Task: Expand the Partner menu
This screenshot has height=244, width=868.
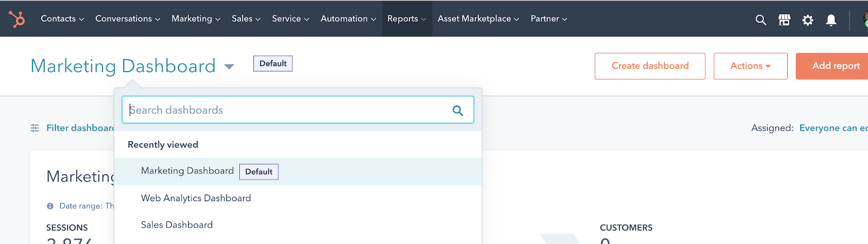Action: 549,18
